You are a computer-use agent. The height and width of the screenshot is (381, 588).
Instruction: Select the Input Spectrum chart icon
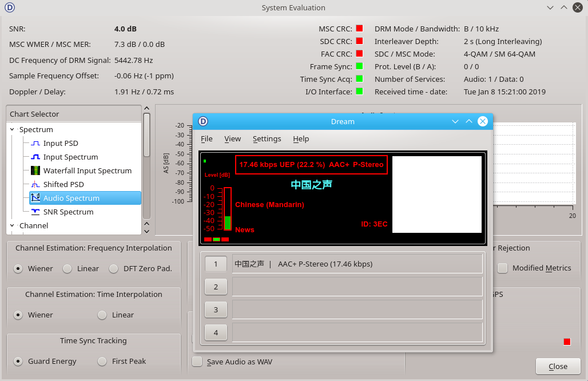(x=35, y=157)
